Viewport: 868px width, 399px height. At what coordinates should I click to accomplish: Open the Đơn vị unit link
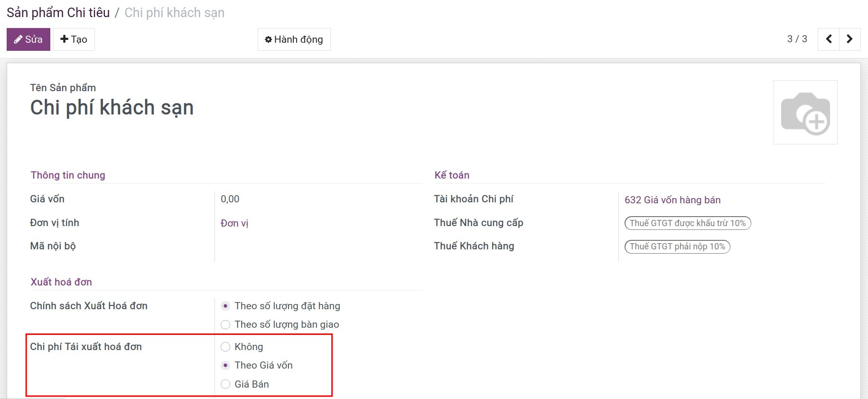tap(234, 223)
